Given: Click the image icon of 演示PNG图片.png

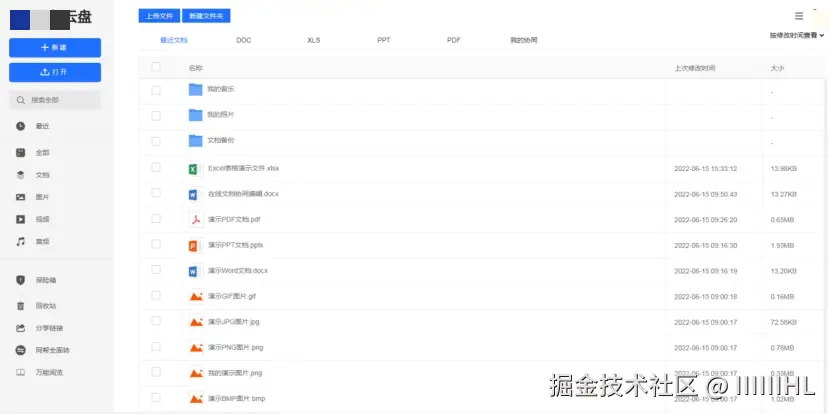Looking at the screenshot, I should pyautogui.click(x=196, y=348).
